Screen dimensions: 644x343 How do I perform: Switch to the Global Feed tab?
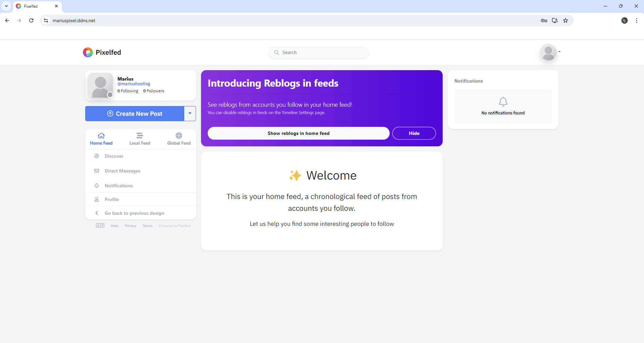click(x=179, y=139)
